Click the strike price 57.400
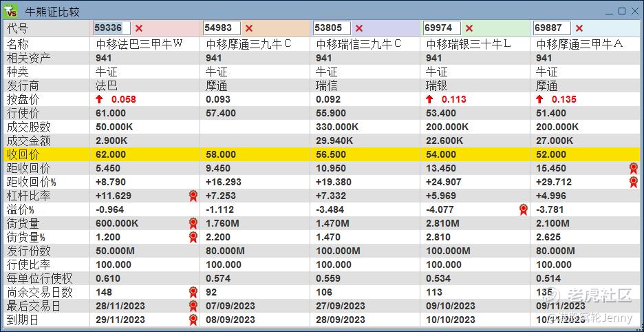644x332 pixels. [x=221, y=113]
